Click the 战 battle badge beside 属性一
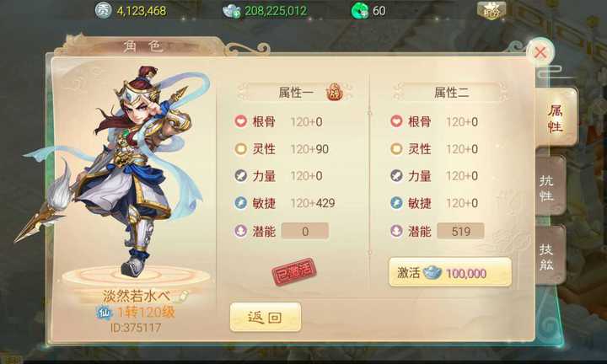The height and width of the screenshot is (364, 607). (x=334, y=93)
